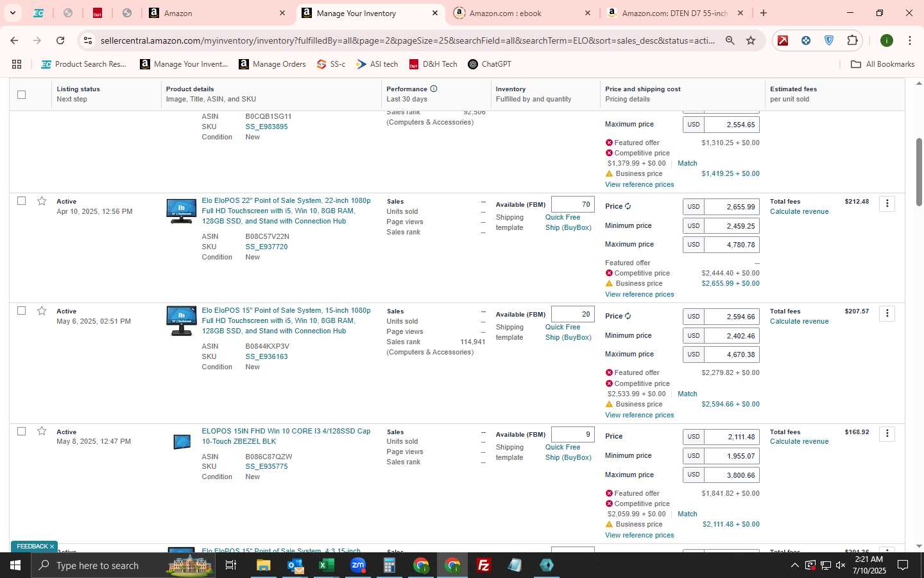This screenshot has width=924, height=578.
Task: Star the Elo EloPOS 22" listing
Action: coord(42,201)
